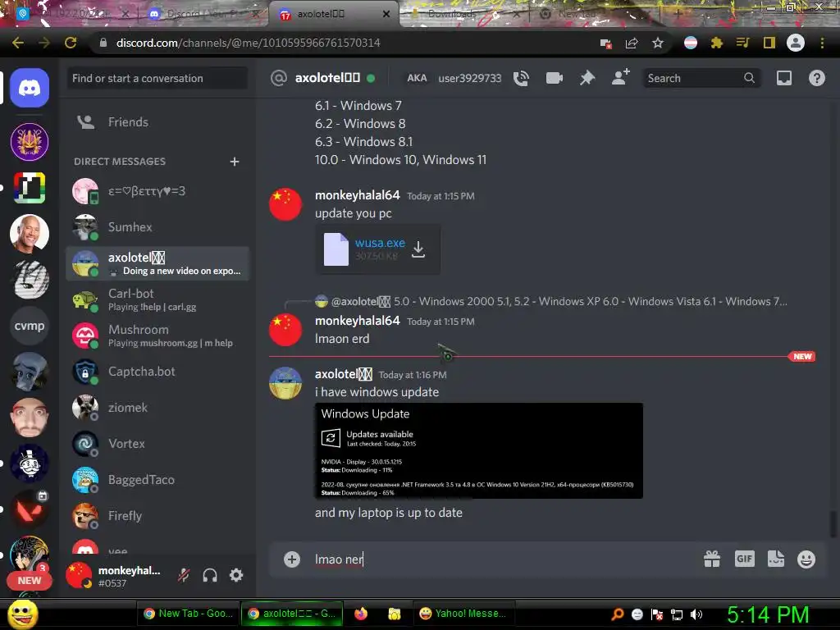Open New Tab taskbar window
The height and width of the screenshot is (630, 840).
tap(188, 614)
